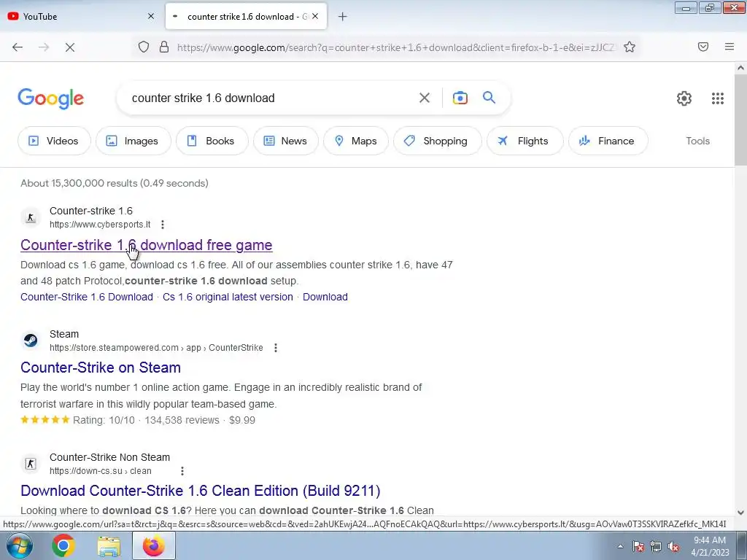
Task: Open Windows Explorer from taskbar
Action: click(x=109, y=545)
